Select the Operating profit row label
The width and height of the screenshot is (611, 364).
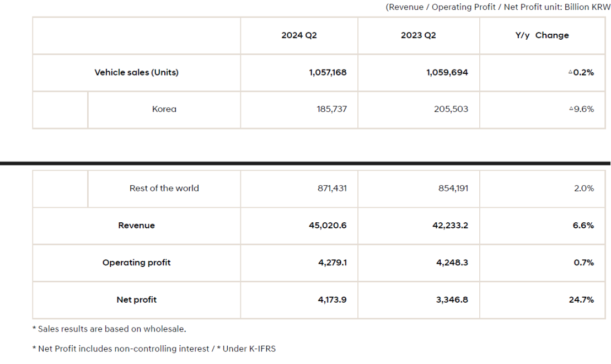pyautogui.click(x=136, y=263)
